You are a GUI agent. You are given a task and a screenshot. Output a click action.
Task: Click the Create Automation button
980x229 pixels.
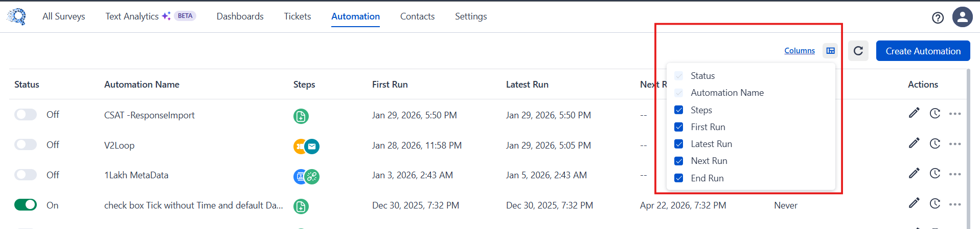pos(923,51)
